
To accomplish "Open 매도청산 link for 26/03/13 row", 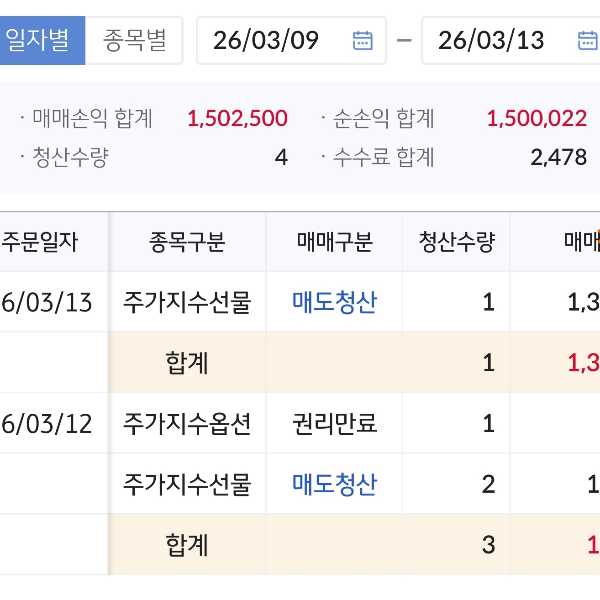I will click(x=334, y=302).
